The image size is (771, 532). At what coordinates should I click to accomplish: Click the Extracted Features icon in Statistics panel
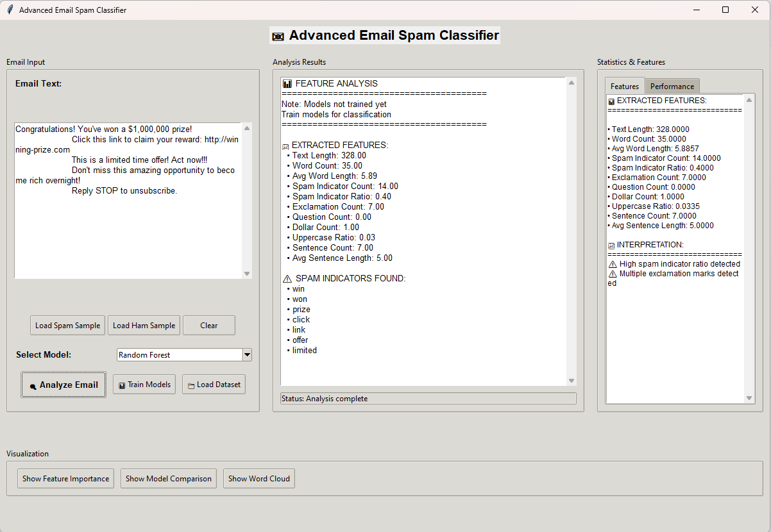611,101
